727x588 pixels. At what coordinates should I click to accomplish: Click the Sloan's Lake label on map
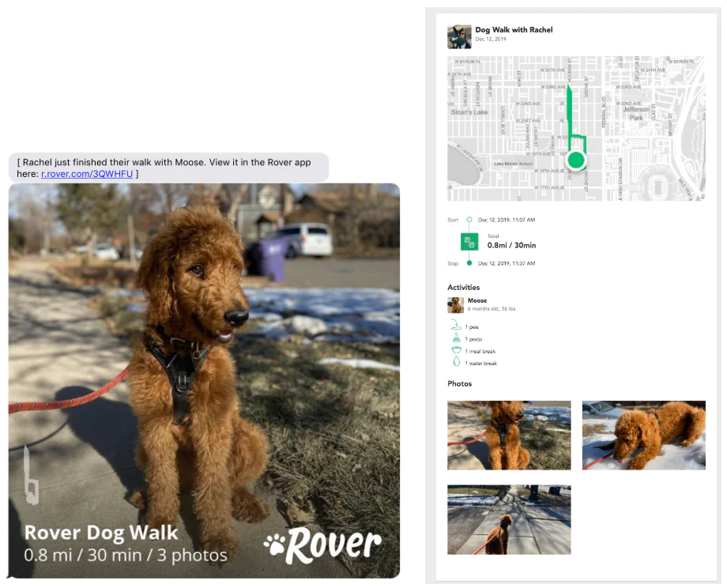pos(469,112)
